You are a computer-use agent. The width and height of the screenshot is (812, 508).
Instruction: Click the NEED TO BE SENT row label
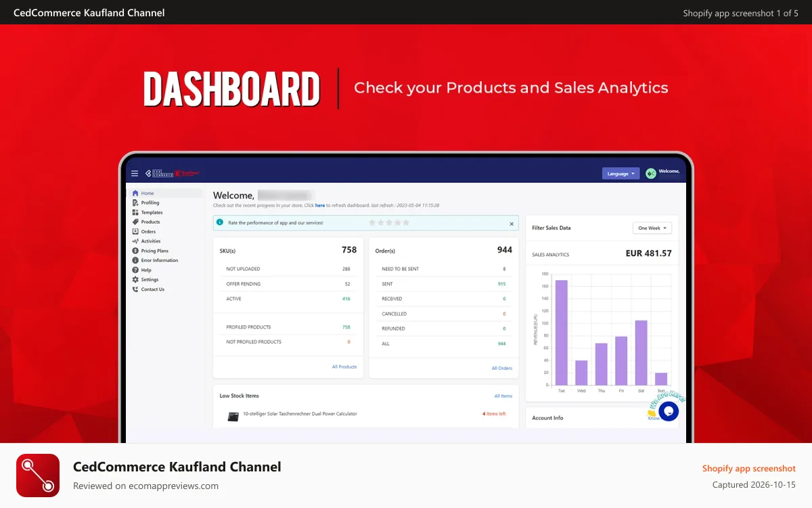pyautogui.click(x=400, y=269)
